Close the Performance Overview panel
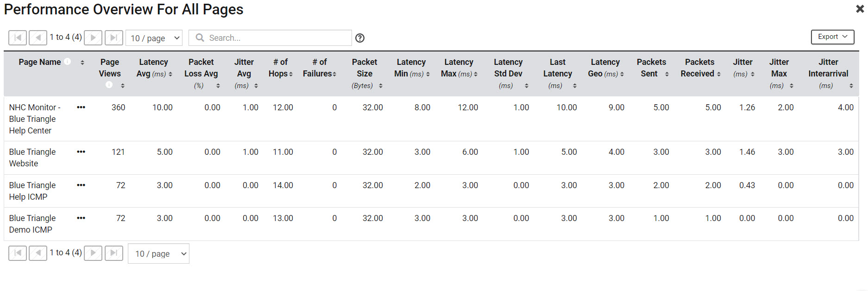Viewport: 868px width, 291px height. (x=860, y=9)
